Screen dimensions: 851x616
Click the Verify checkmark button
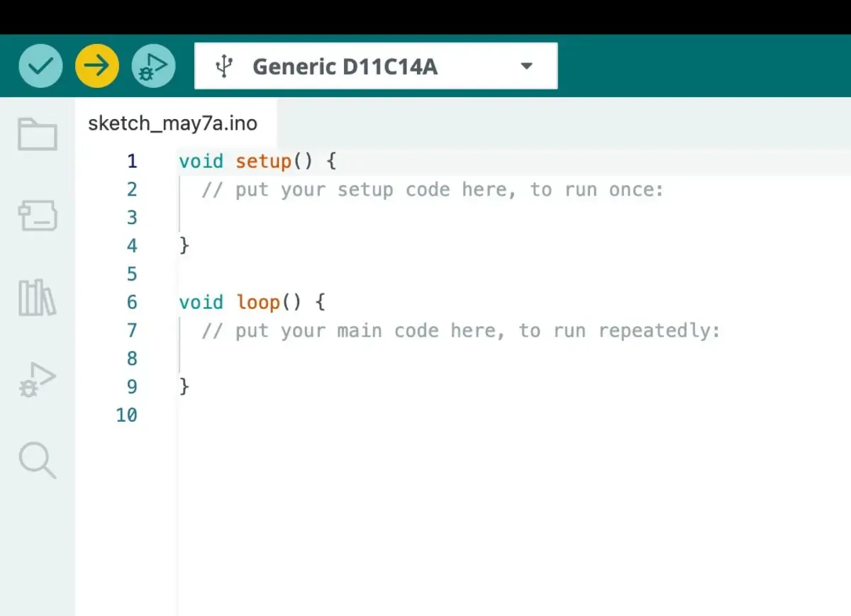click(x=40, y=66)
